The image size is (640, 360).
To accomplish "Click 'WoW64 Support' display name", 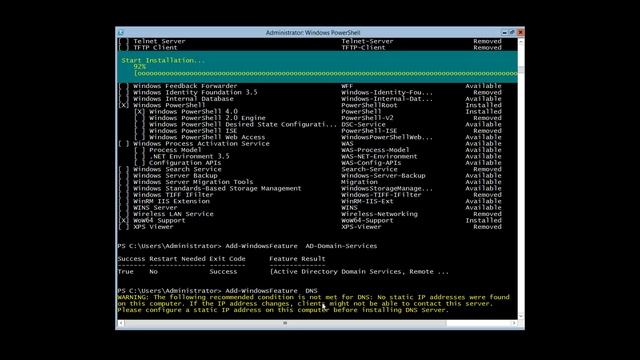I will [159, 220].
